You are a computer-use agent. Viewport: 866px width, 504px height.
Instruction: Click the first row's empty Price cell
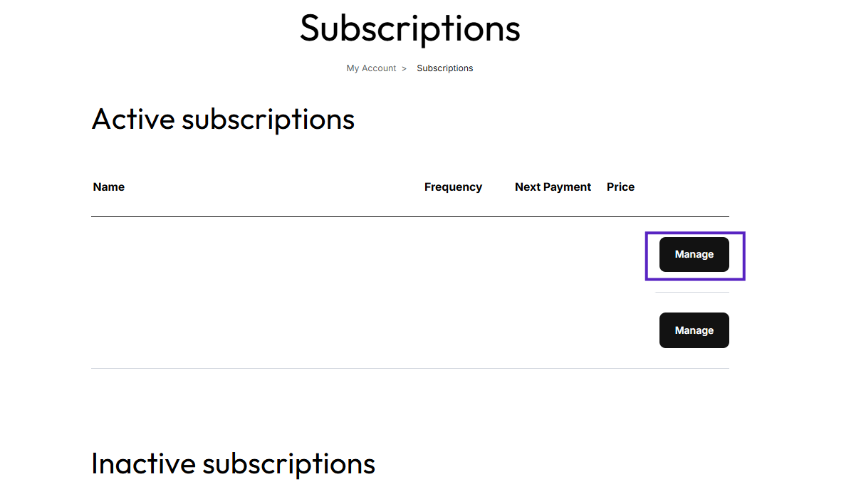point(620,254)
